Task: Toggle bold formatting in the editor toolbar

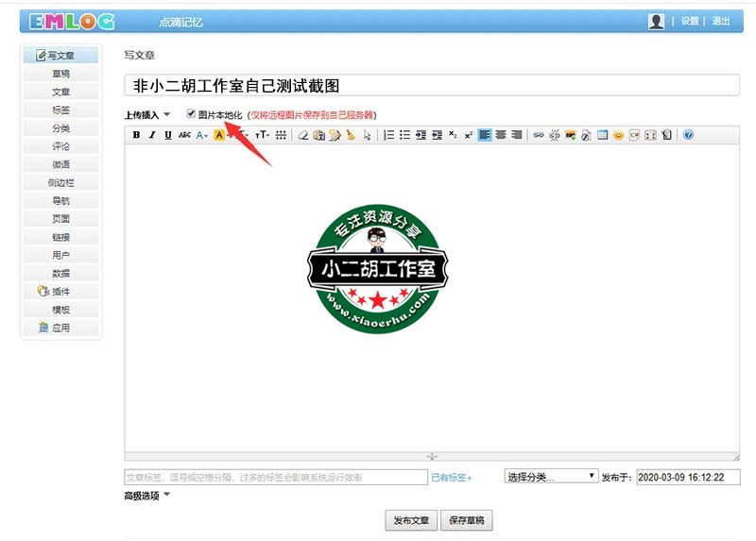Action: (136, 135)
